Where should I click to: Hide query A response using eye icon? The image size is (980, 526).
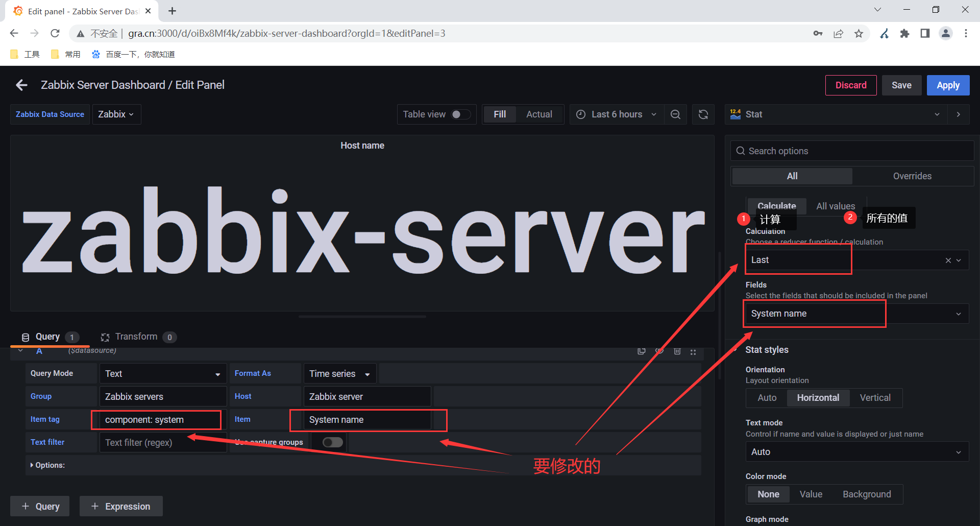pyautogui.click(x=659, y=351)
